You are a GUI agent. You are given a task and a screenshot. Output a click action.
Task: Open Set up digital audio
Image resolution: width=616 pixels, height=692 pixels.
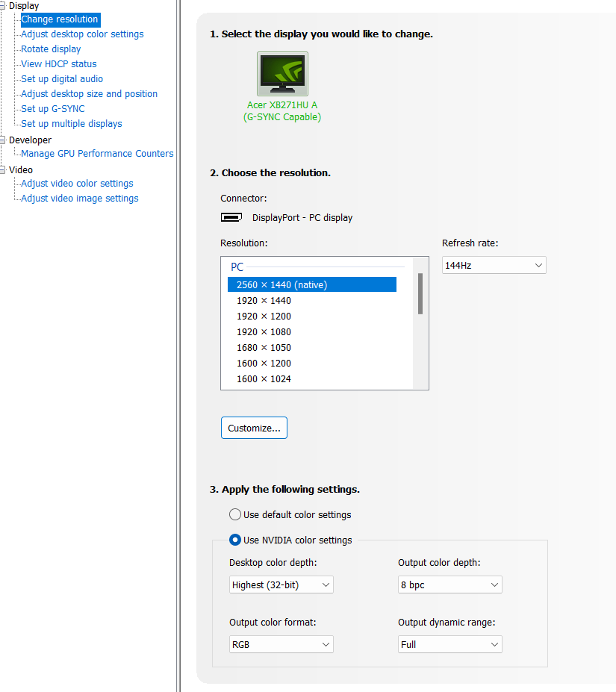[x=62, y=79]
